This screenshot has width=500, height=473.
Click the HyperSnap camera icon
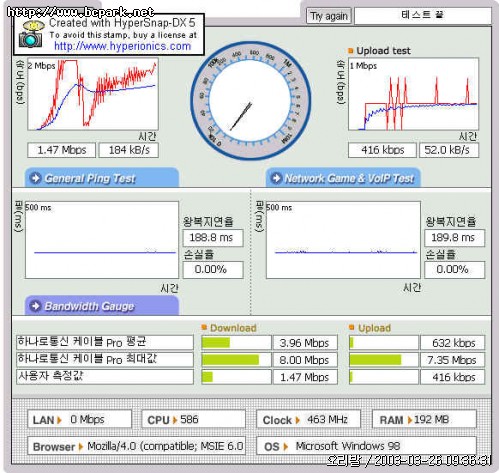point(31,34)
